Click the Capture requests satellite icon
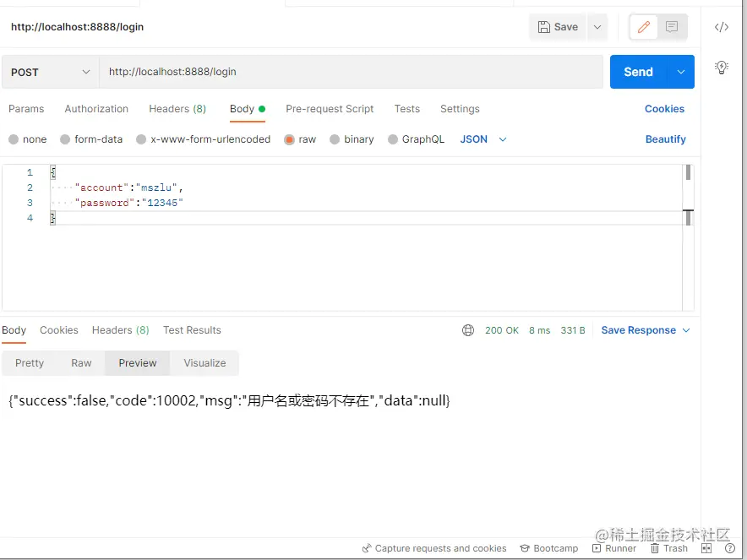747x560 pixels. coord(367,548)
